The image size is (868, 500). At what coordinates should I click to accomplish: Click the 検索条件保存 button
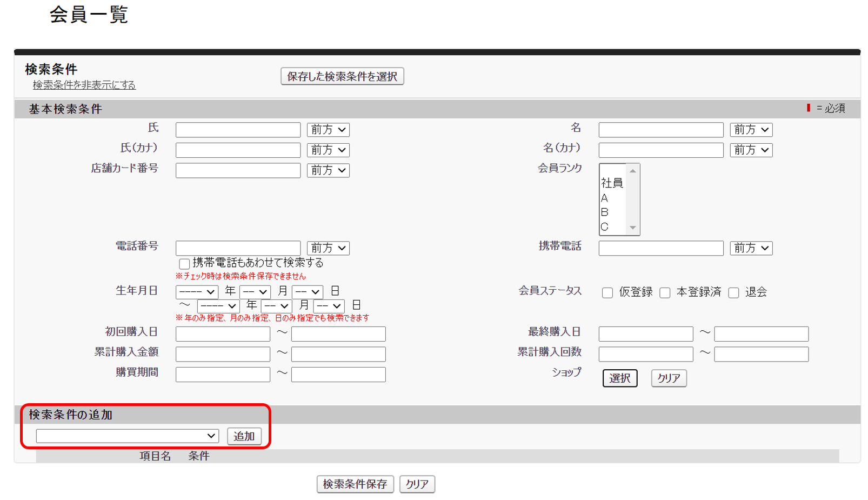point(355,484)
